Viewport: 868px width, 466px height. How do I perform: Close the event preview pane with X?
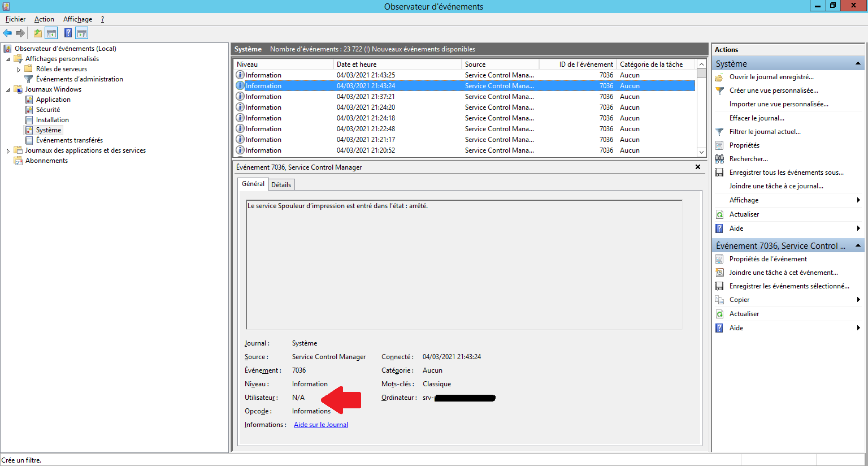(x=698, y=167)
